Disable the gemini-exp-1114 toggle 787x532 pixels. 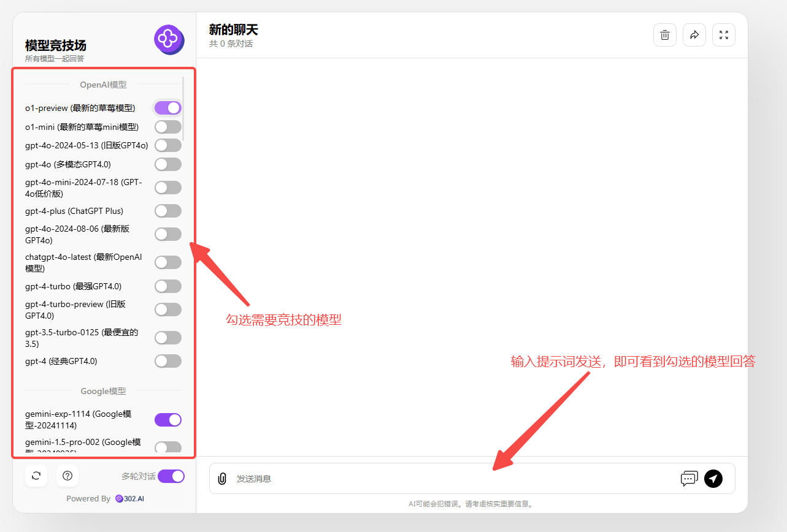point(168,420)
